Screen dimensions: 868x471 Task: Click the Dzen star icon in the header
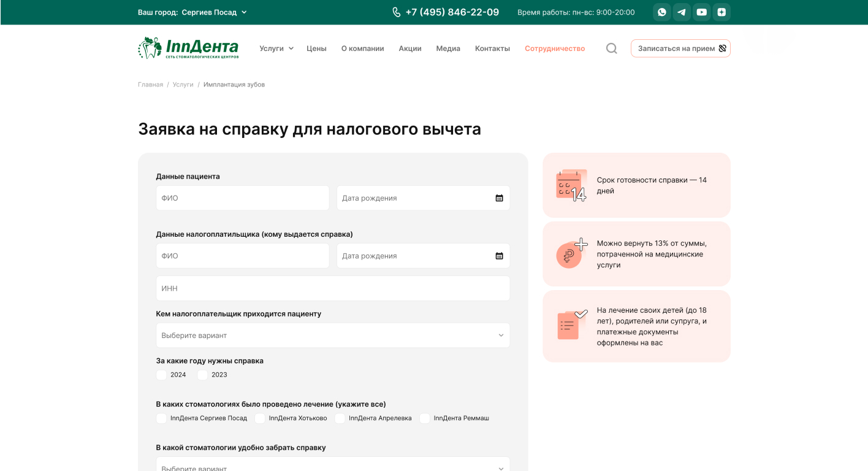point(721,12)
